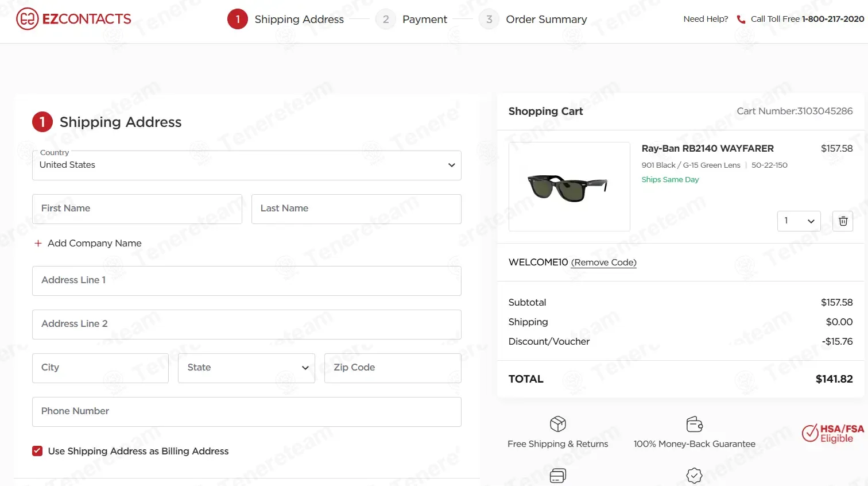Delete Ray-Ban item with trash icon

[x=843, y=221]
